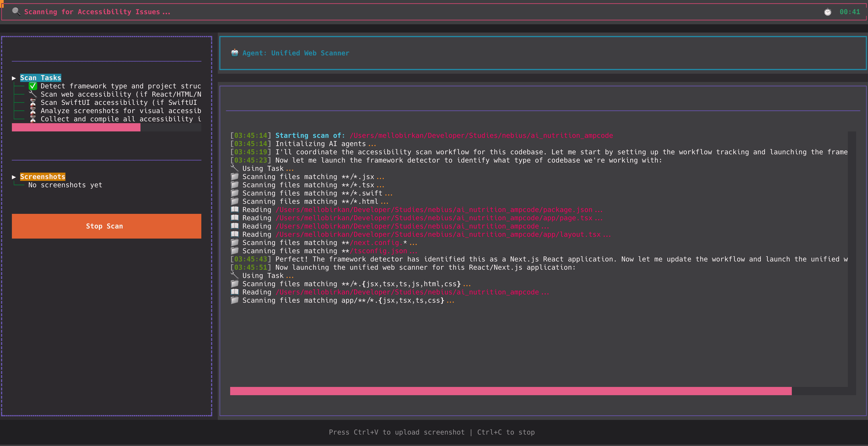Image resolution: width=868 pixels, height=446 pixels.
Task: Click hourglass icon next to Analyze screenshots task
Action: 33,111
